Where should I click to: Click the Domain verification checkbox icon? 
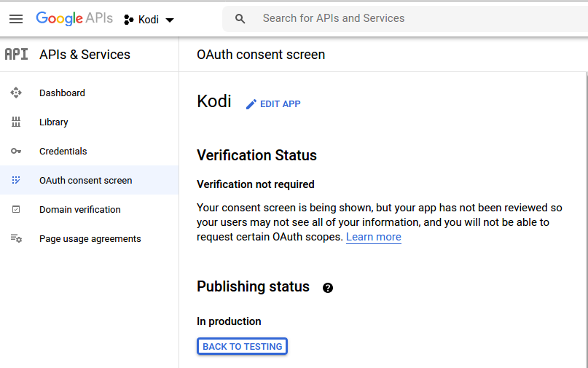pyautogui.click(x=16, y=210)
